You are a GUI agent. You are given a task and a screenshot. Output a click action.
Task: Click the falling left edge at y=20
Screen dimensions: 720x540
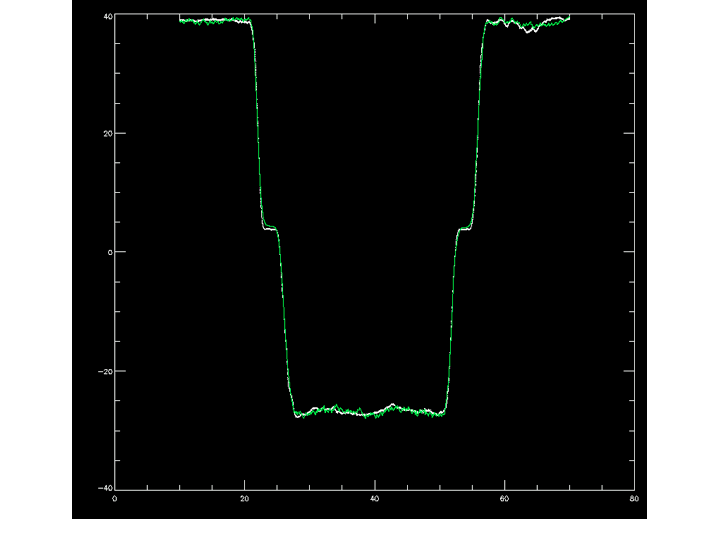[258, 134]
